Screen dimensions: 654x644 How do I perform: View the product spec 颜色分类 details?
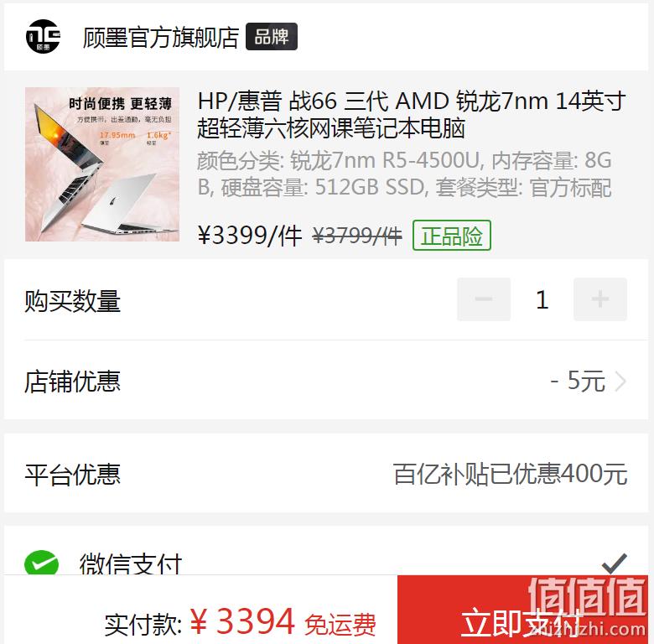coord(405,174)
